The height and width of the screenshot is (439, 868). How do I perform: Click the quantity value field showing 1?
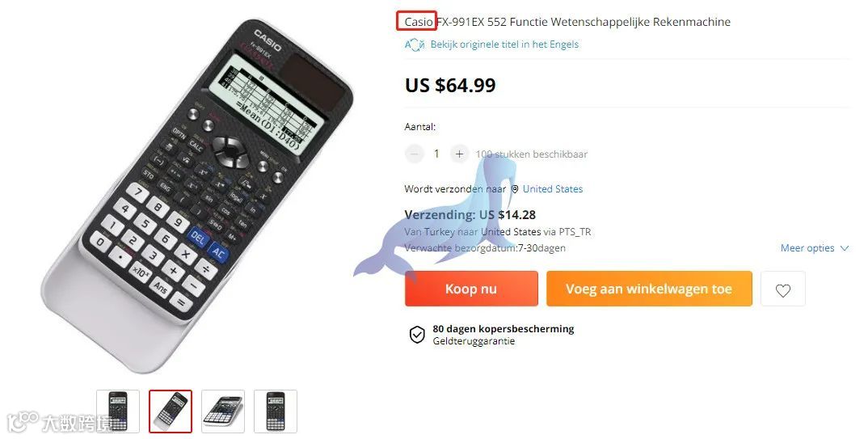tap(436, 154)
